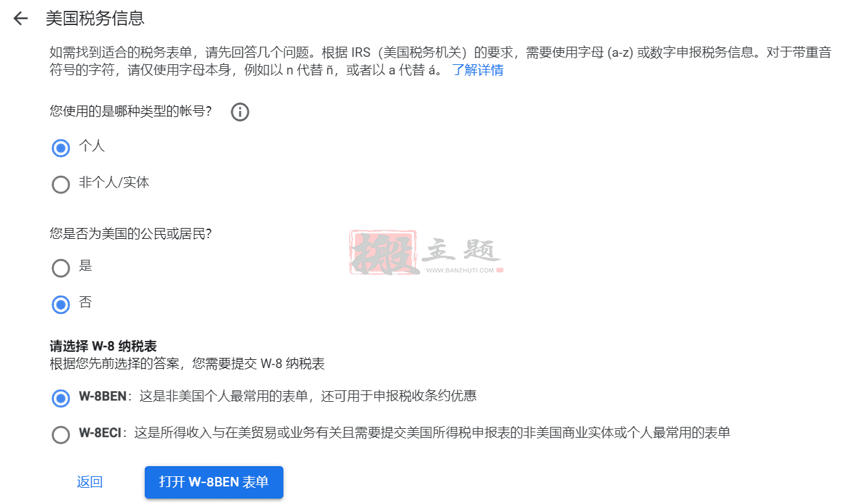Select the 否 radio circle for US citizen
This screenshot has width=857, height=504.
point(61,304)
